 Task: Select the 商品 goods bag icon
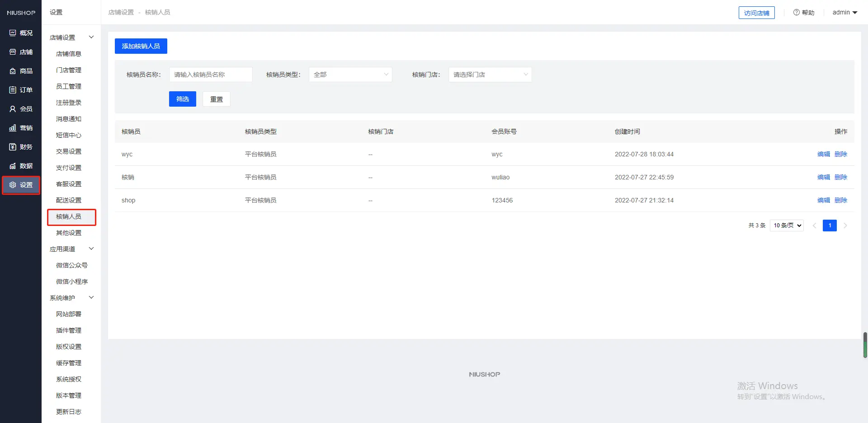[13, 71]
